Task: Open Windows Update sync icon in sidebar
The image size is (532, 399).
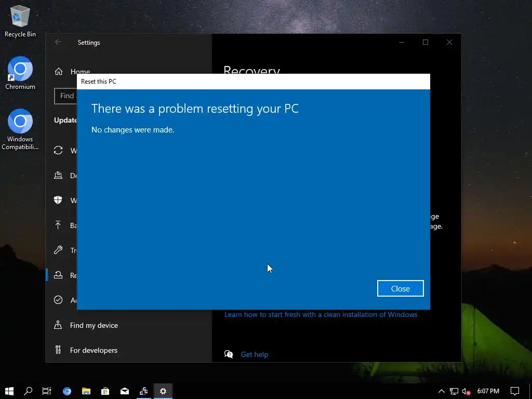Action: [58, 150]
